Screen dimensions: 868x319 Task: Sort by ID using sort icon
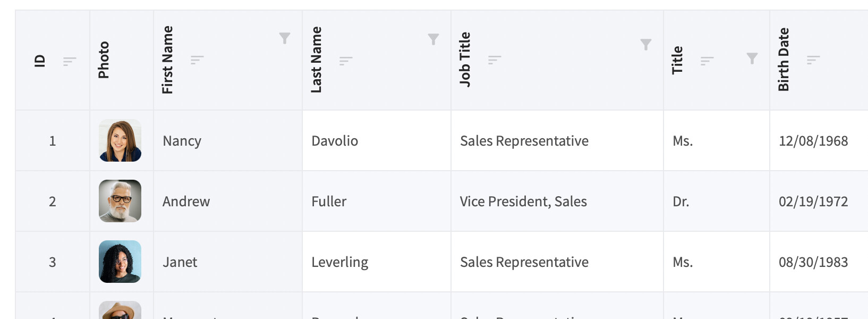click(70, 61)
